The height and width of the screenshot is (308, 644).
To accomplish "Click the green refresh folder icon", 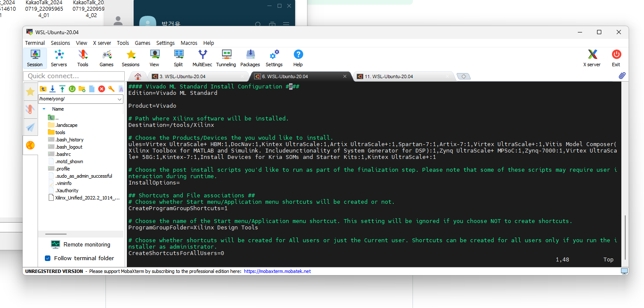I will click(x=72, y=89).
